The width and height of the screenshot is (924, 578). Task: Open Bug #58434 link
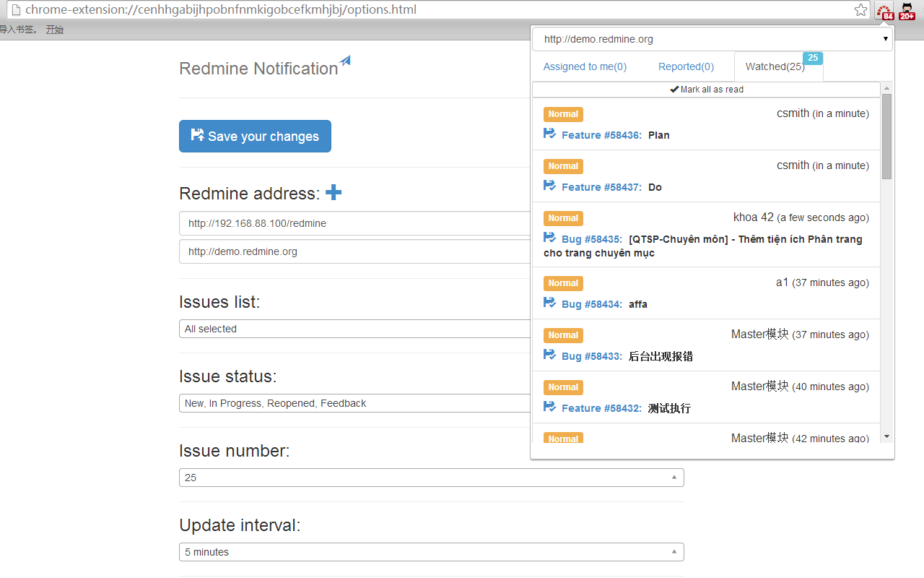(x=592, y=304)
